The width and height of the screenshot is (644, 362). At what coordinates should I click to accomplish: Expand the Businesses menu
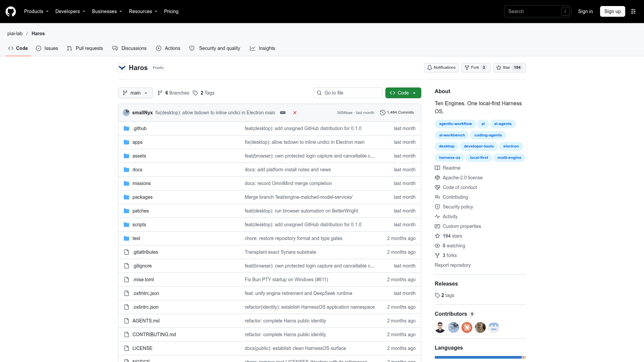click(x=107, y=11)
